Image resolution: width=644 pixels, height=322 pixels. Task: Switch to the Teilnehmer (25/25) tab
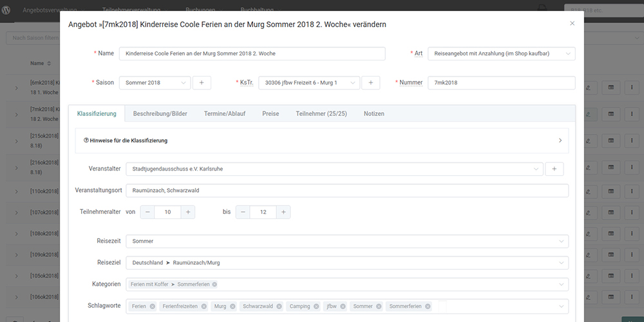(x=321, y=114)
